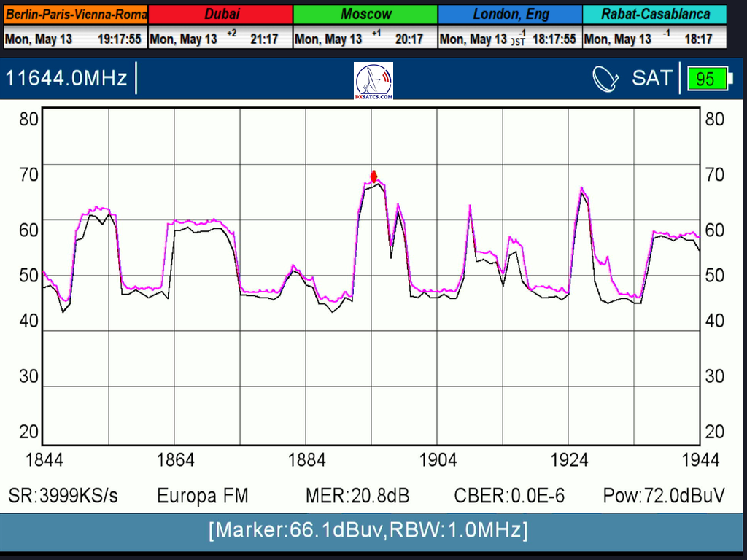Click the 11644.0MHz frequency field
Viewport: 747px width, 560px height.
pyautogui.click(x=67, y=79)
